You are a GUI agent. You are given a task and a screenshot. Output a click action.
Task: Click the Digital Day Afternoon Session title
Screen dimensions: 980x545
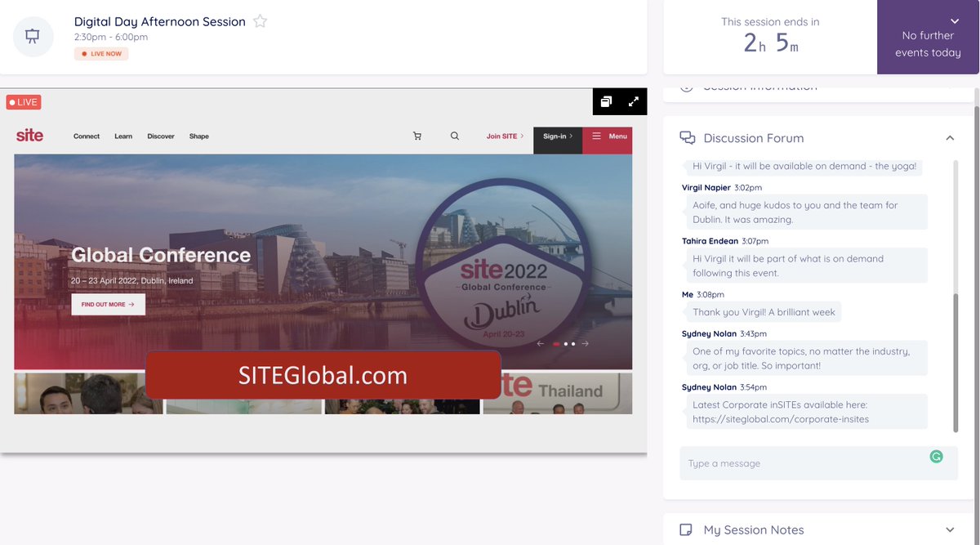click(160, 22)
